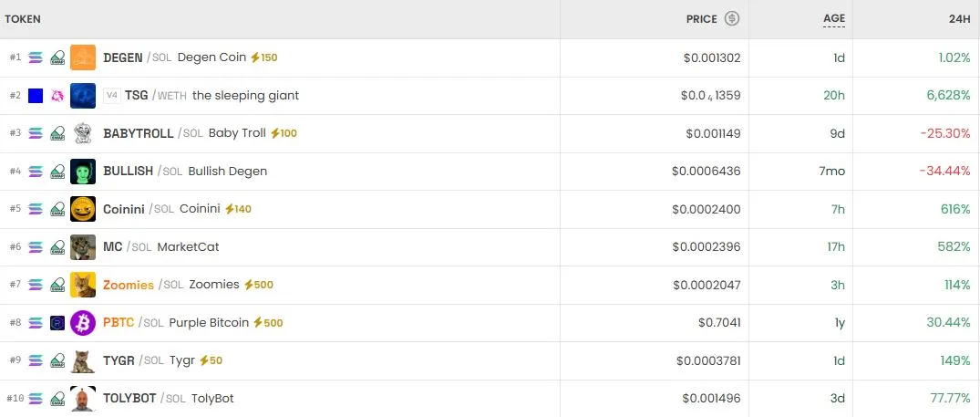Click the Solana chain icon on BABYTROLL row

pyautogui.click(x=36, y=133)
